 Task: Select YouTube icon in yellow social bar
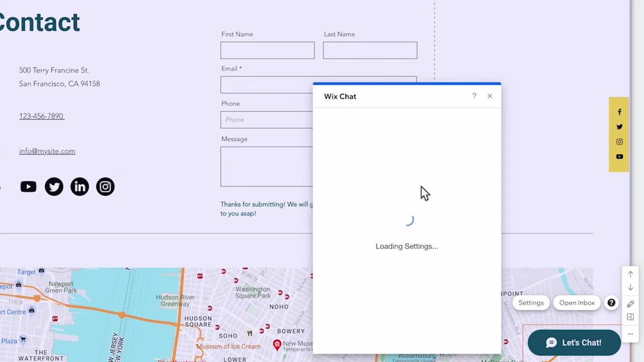click(x=619, y=156)
